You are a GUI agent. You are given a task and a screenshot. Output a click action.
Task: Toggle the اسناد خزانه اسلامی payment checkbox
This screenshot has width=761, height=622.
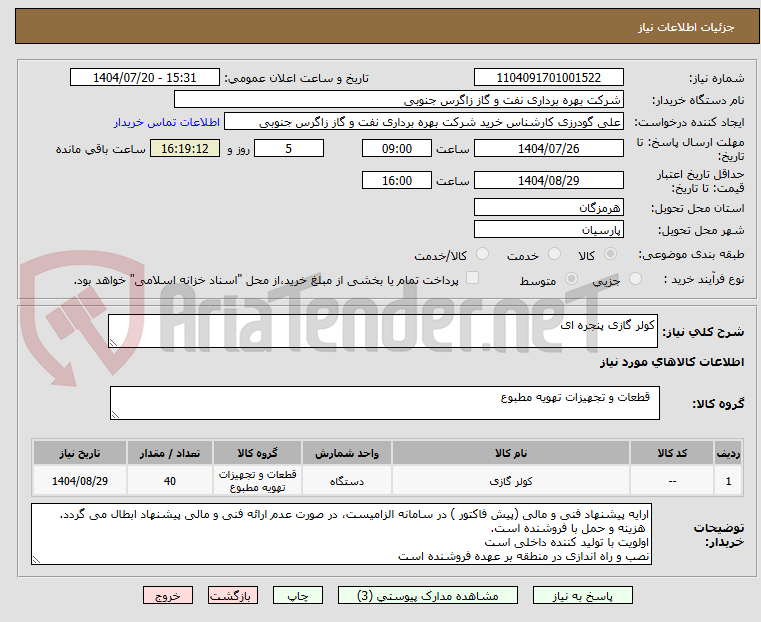(472, 278)
